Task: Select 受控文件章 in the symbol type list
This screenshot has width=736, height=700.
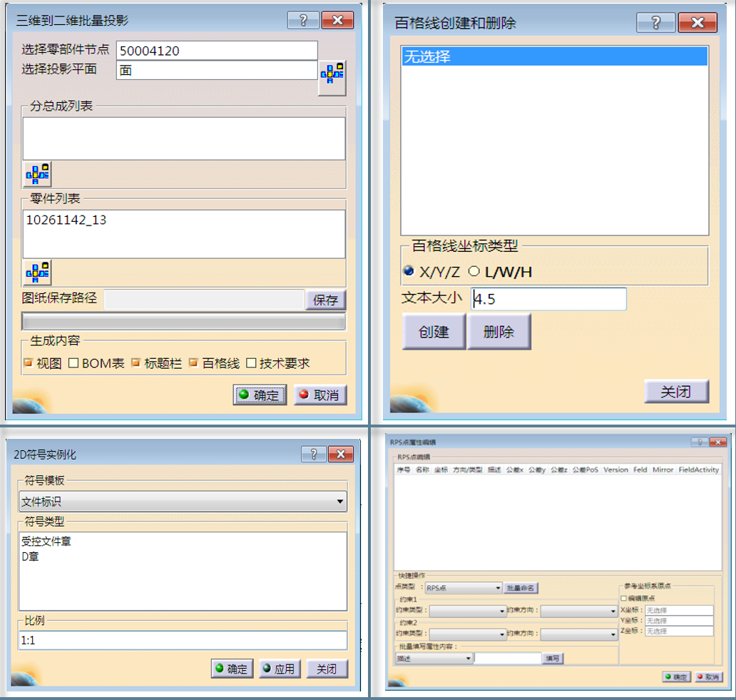Action: click(x=46, y=542)
